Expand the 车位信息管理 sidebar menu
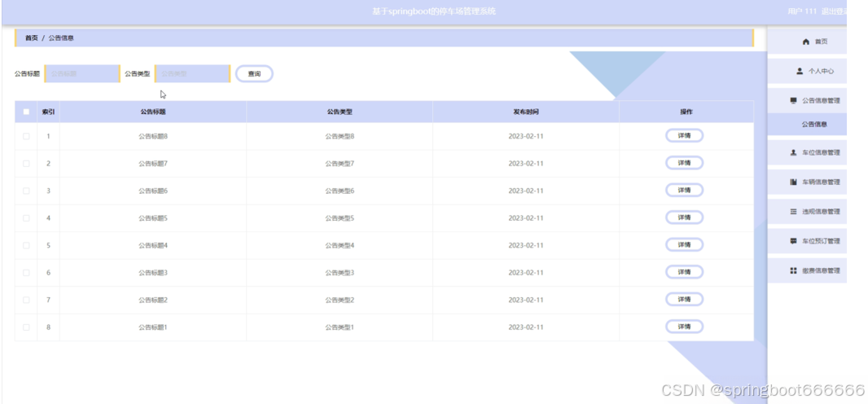Screen dimensions: 868x404 [807, 152]
